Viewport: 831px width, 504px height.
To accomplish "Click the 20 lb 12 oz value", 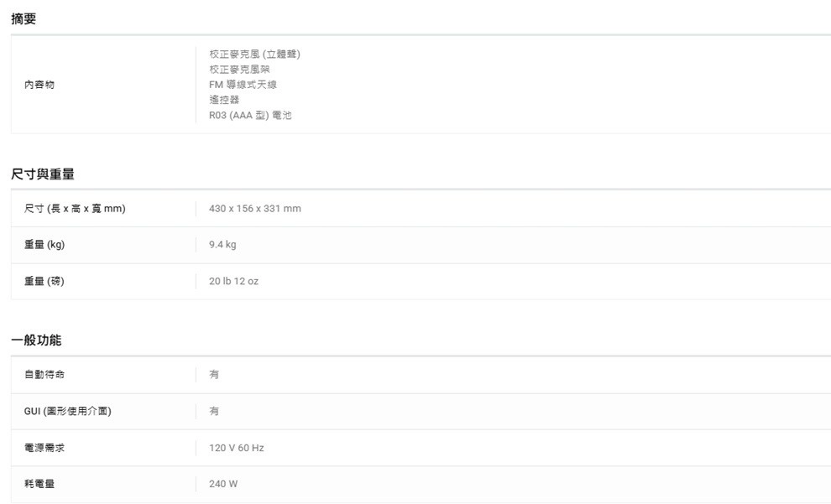I will pyautogui.click(x=233, y=281).
